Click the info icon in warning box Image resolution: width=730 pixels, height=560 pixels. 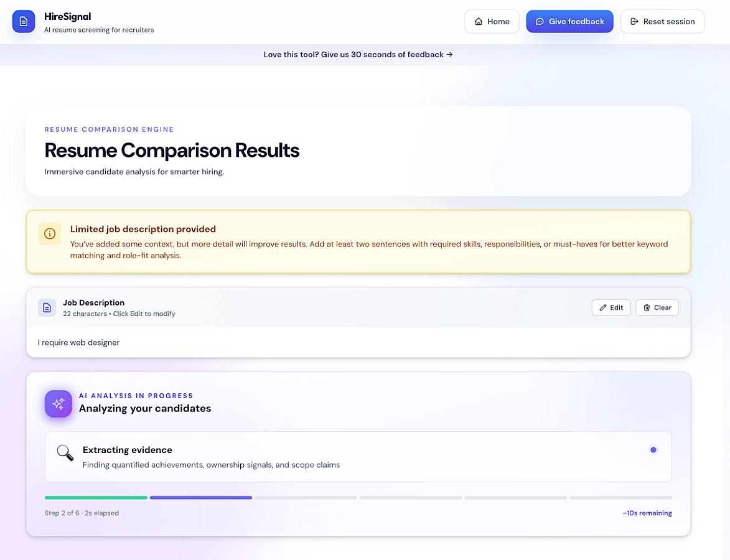pos(50,233)
